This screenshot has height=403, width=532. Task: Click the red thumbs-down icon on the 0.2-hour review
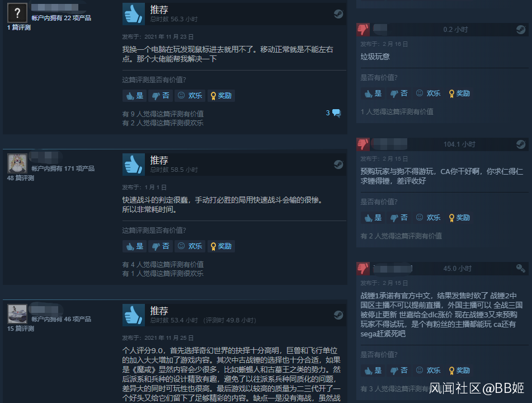coord(363,30)
